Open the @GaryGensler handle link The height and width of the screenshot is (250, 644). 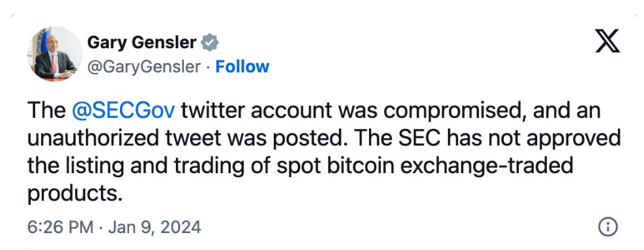coord(144,67)
